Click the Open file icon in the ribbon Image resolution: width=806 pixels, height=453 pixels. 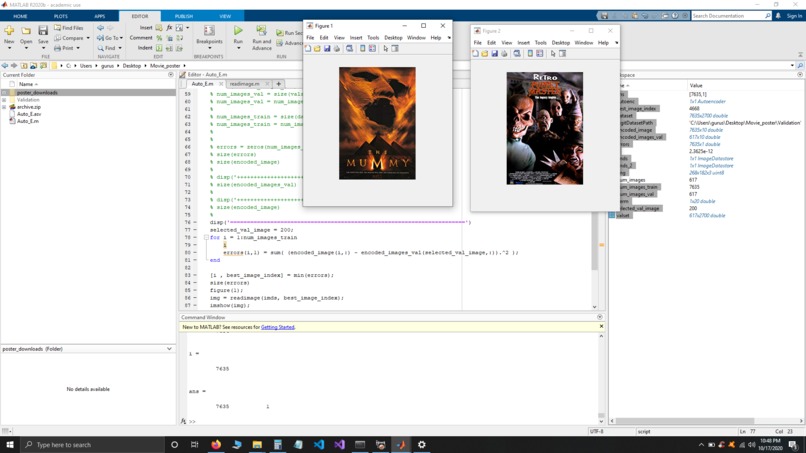click(26, 31)
